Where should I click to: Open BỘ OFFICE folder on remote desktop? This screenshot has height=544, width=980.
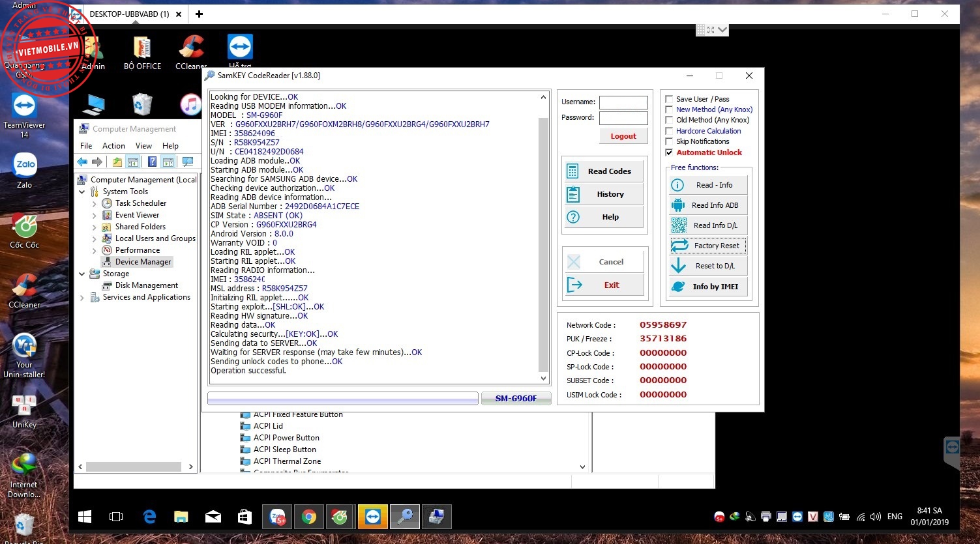[x=142, y=53]
